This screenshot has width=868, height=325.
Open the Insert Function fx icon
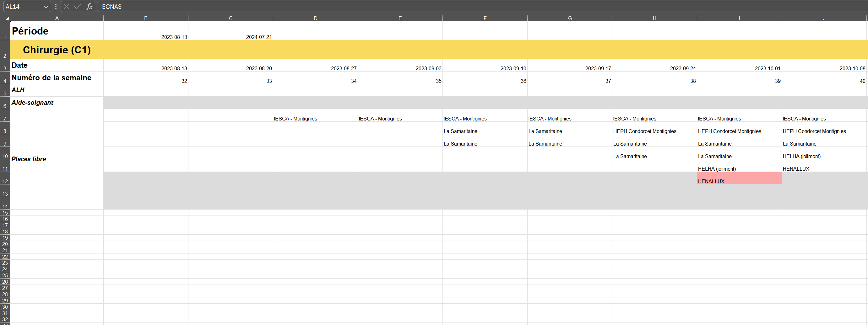coord(89,6)
